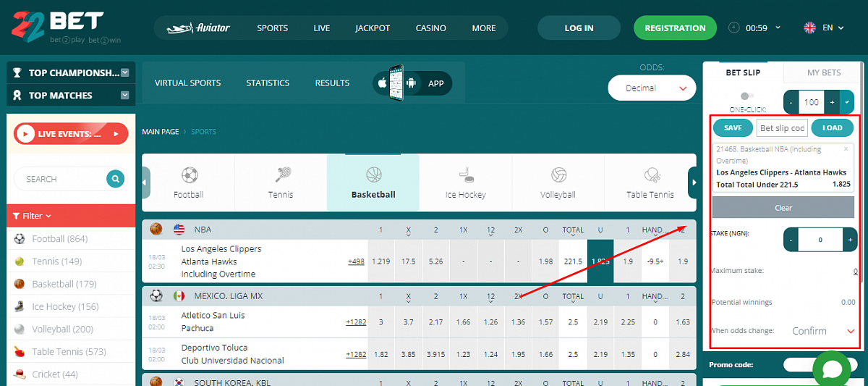
Task: Switch to BET SLIP tab
Action: coord(744,72)
